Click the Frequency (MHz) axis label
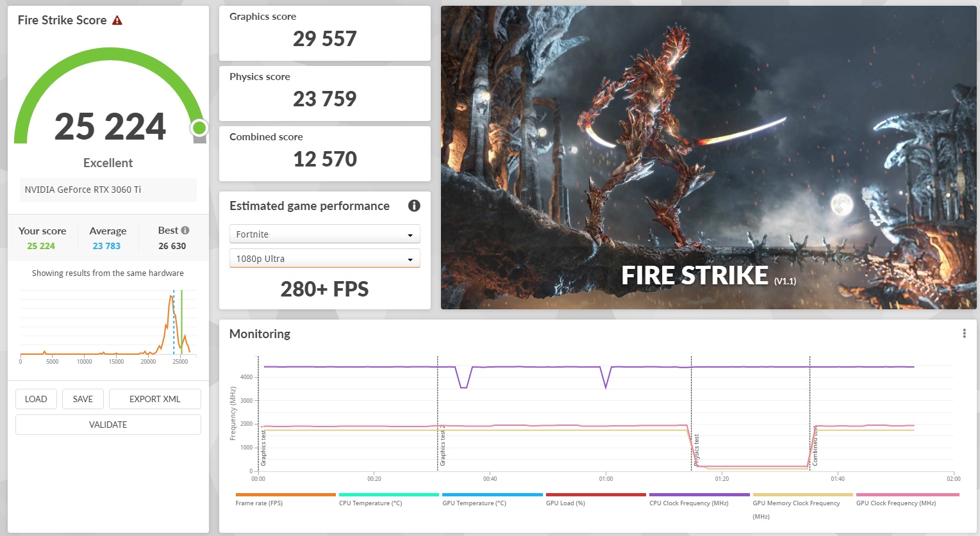 coord(233,414)
